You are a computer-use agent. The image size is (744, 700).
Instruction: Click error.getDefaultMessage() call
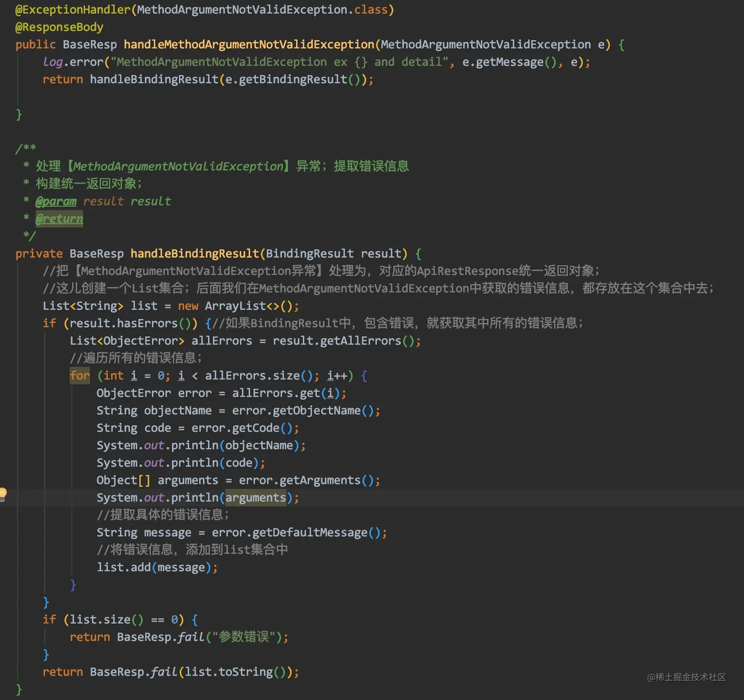(x=296, y=533)
